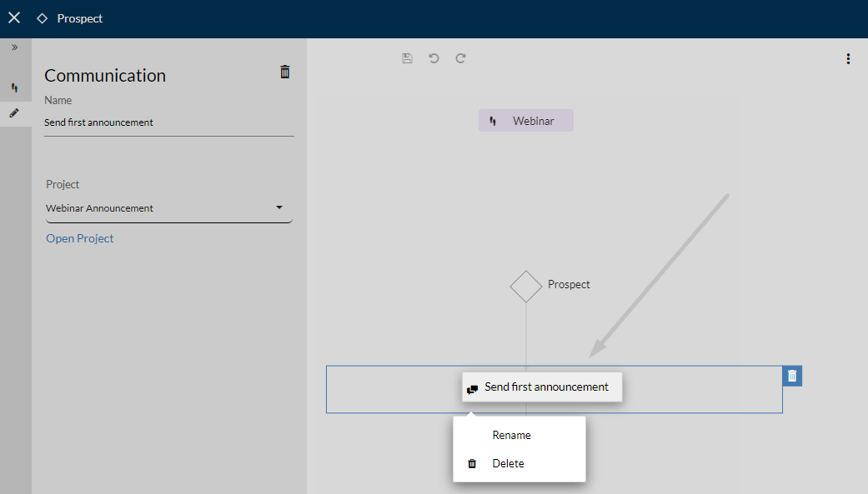Open the Project dropdown 'Webinar Announcement'
Image resolution: width=868 pixels, height=494 pixels.
coord(168,208)
